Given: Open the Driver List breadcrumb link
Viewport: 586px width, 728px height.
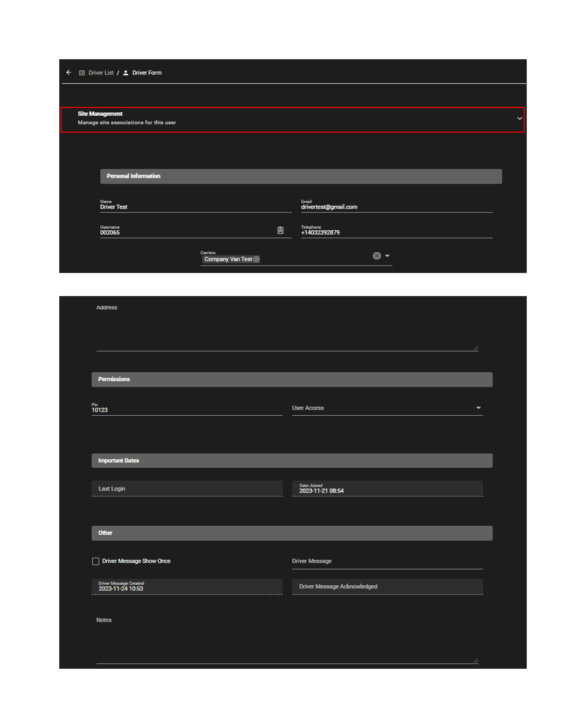Looking at the screenshot, I should click(101, 73).
